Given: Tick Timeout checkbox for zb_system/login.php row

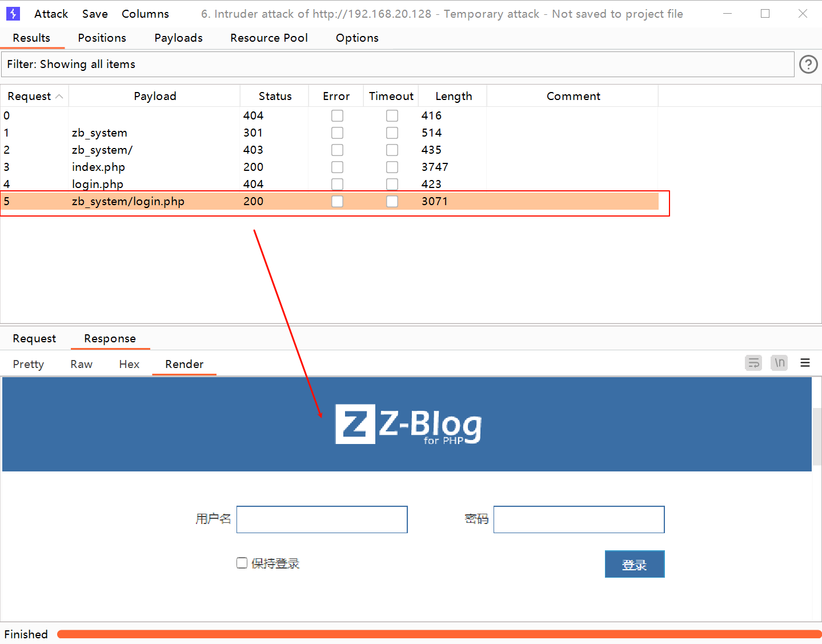Looking at the screenshot, I should (x=392, y=201).
